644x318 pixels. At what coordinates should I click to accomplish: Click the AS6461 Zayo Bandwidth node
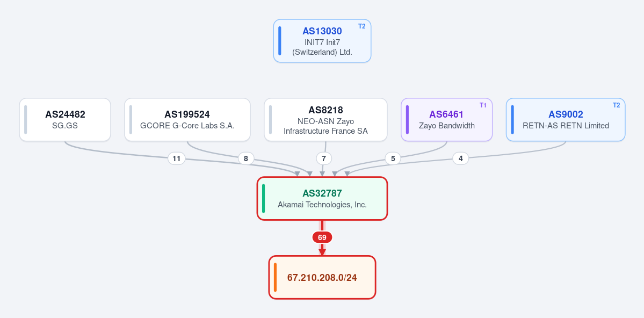[x=446, y=120]
